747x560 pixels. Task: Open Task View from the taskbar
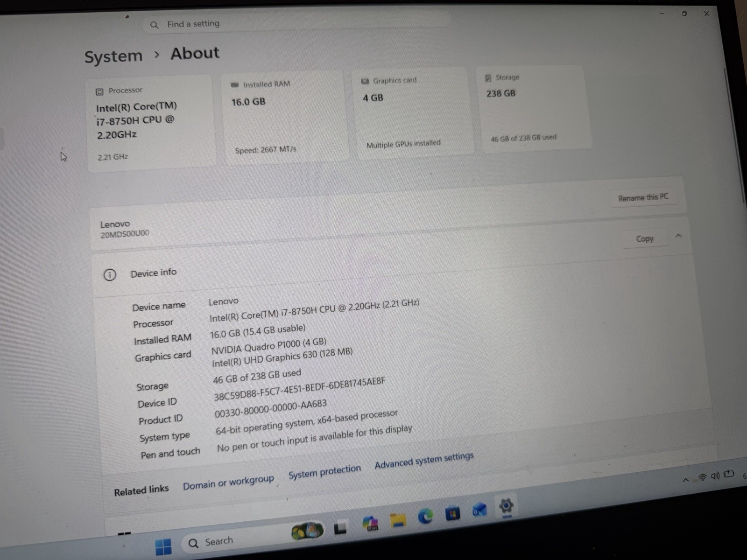point(340,528)
